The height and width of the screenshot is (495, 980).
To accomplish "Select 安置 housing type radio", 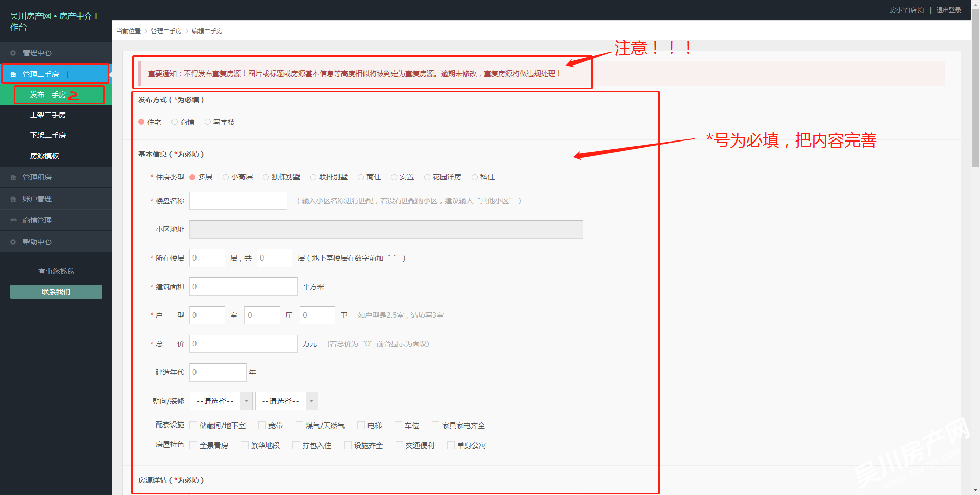I will click(x=394, y=177).
